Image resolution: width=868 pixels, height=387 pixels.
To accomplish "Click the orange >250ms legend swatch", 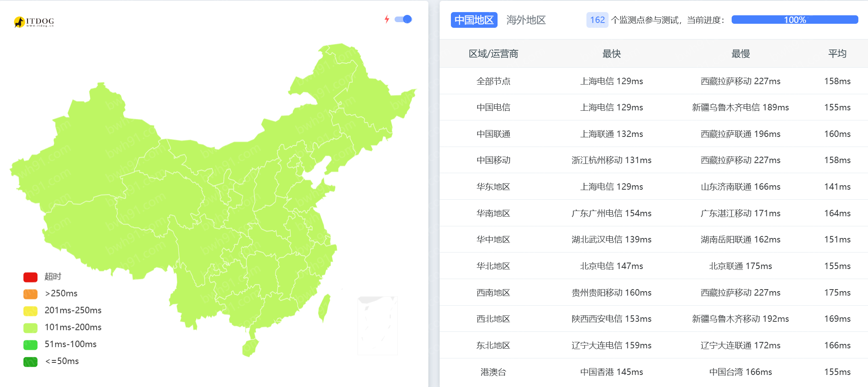I will pyautogui.click(x=31, y=294).
